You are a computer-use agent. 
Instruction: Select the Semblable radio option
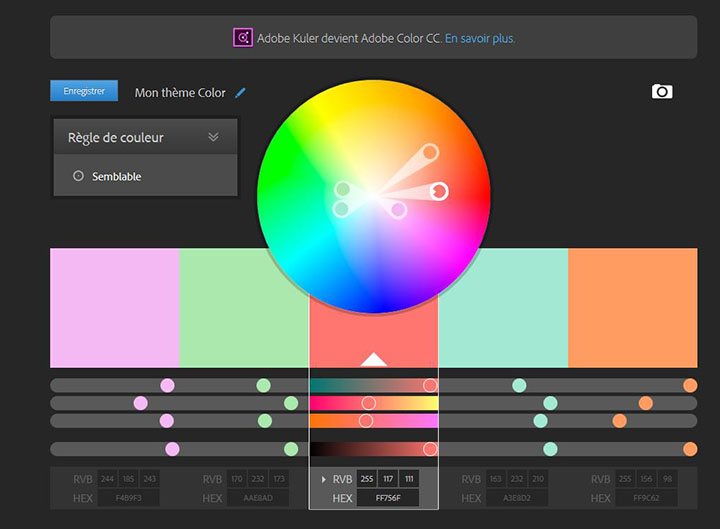click(x=78, y=176)
